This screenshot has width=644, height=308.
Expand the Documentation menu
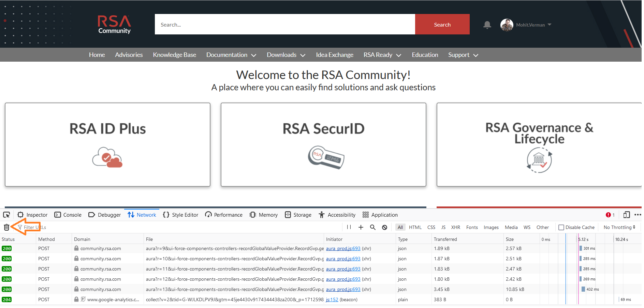click(x=231, y=55)
